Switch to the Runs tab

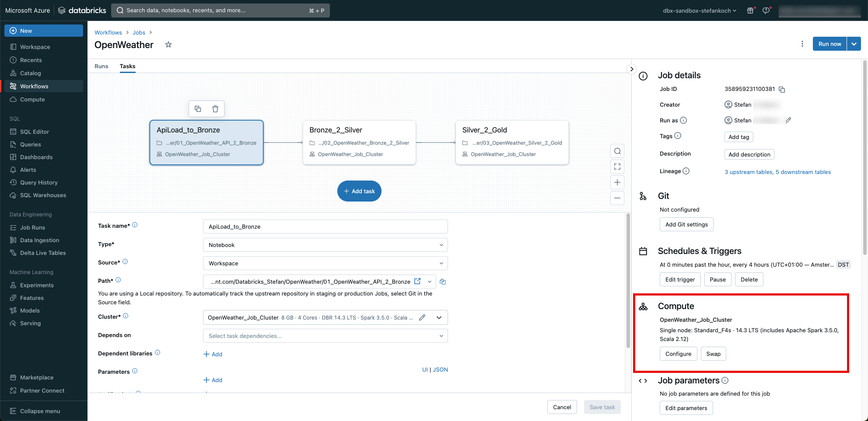point(101,66)
